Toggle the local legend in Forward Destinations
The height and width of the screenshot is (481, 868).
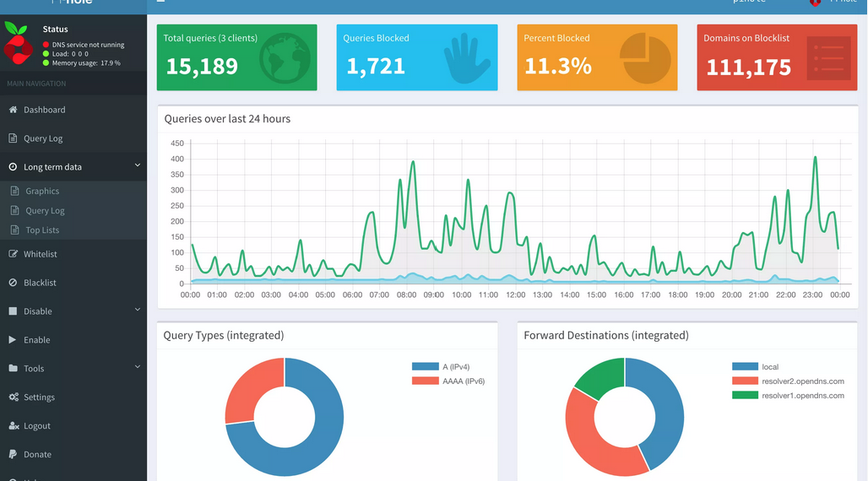pos(755,366)
